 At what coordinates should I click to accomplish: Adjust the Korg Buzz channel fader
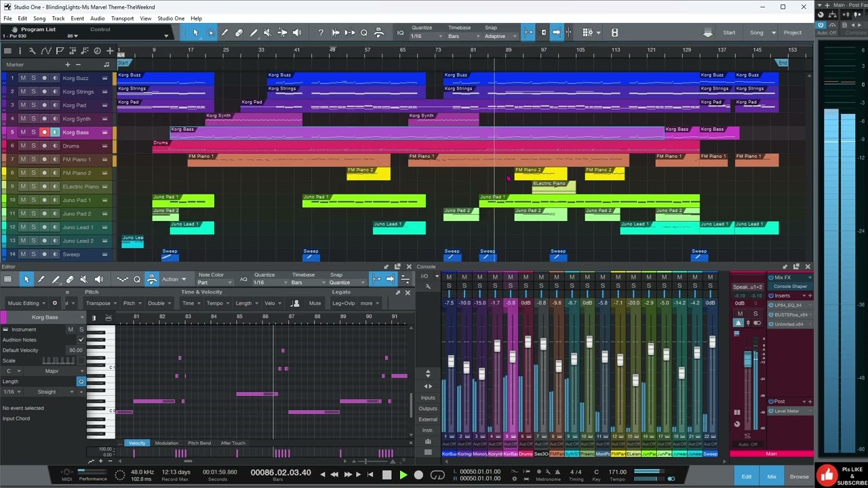click(450, 363)
